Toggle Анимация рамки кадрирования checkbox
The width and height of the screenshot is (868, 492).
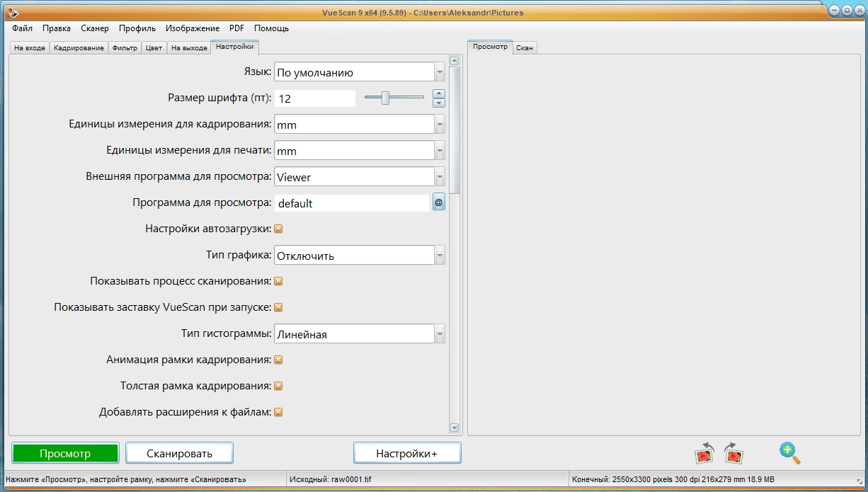tap(278, 360)
